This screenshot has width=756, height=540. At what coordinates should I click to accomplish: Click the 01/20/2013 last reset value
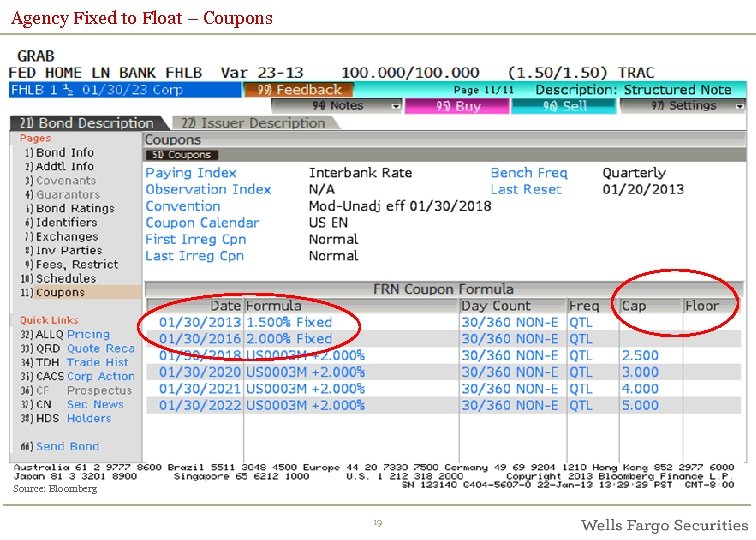[x=643, y=189]
